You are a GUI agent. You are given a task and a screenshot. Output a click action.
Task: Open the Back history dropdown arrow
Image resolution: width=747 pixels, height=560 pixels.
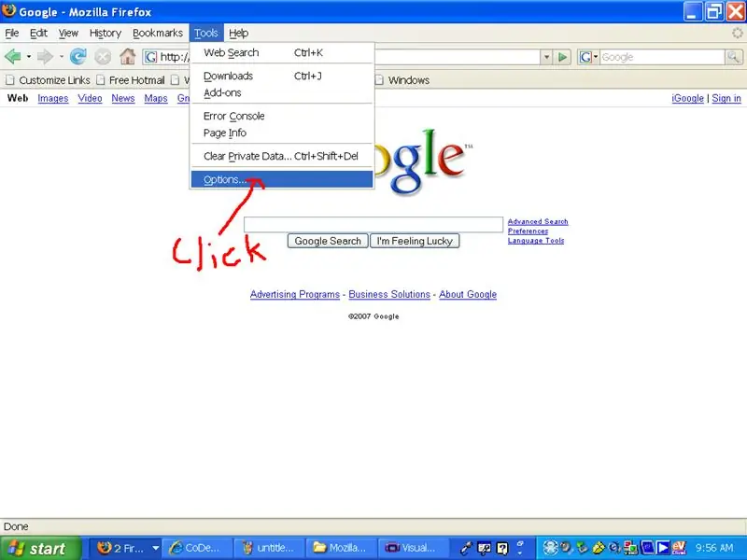pos(29,57)
